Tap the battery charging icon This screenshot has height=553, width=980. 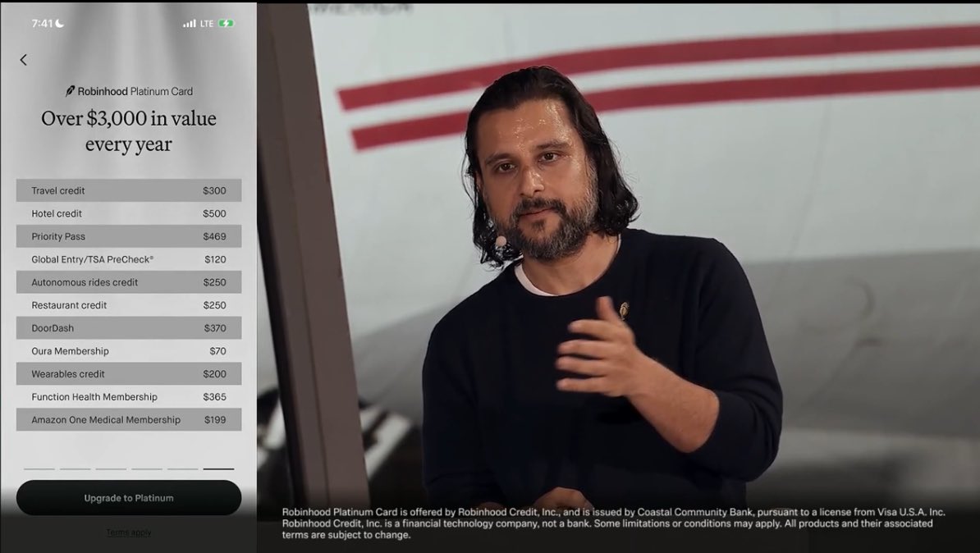tap(226, 24)
